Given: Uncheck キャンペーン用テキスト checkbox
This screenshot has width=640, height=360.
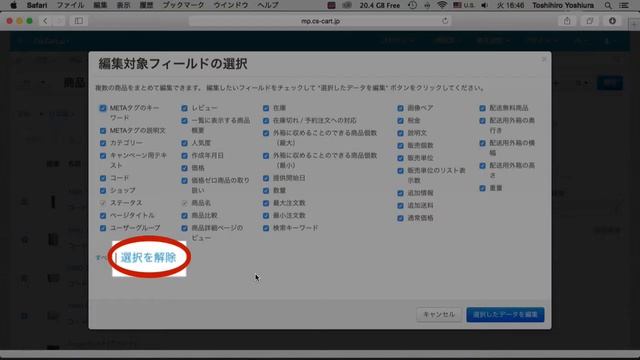Looking at the screenshot, I should 103,156.
